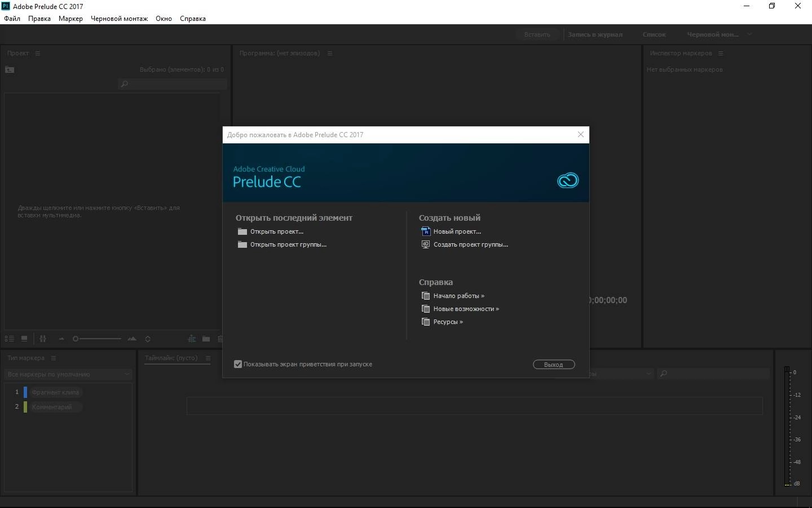
Task: Click the parent folder icon in Project panel
Action: pyautogui.click(x=10, y=69)
